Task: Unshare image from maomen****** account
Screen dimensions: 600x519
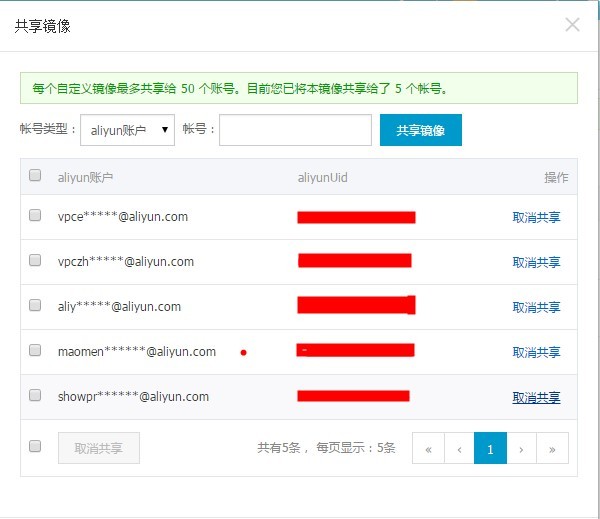Action: [536, 352]
